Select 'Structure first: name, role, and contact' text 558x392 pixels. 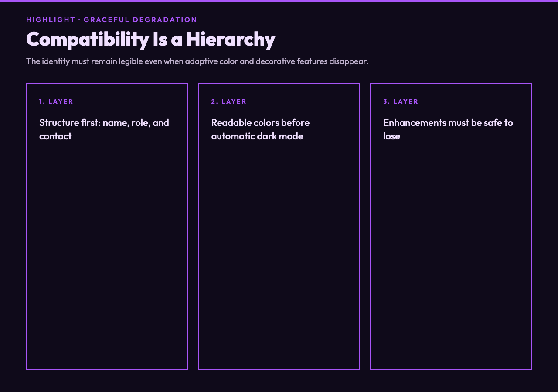[x=104, y=129]
